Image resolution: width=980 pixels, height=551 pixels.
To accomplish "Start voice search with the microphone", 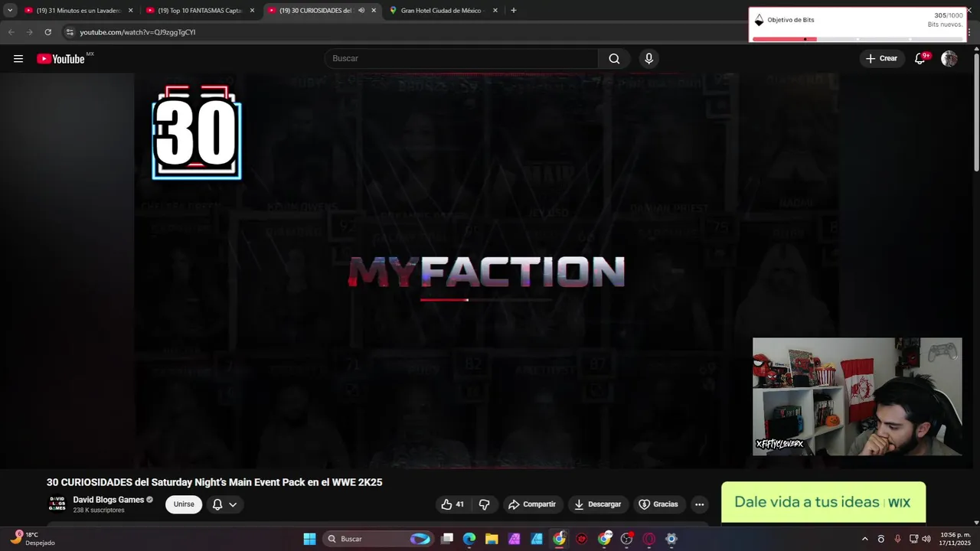I will pyautogui.click(x=648, y=59).
